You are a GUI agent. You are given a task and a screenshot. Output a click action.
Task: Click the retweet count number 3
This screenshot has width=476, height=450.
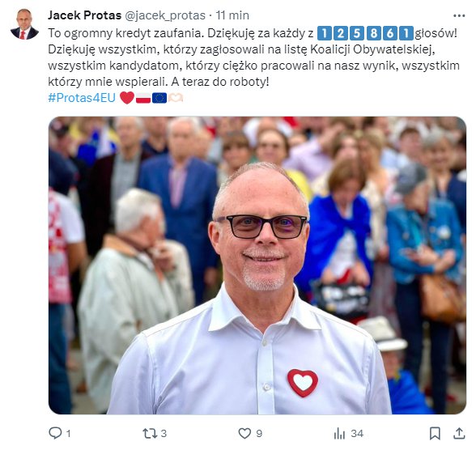pyautogui.click(x=164, y=433)
